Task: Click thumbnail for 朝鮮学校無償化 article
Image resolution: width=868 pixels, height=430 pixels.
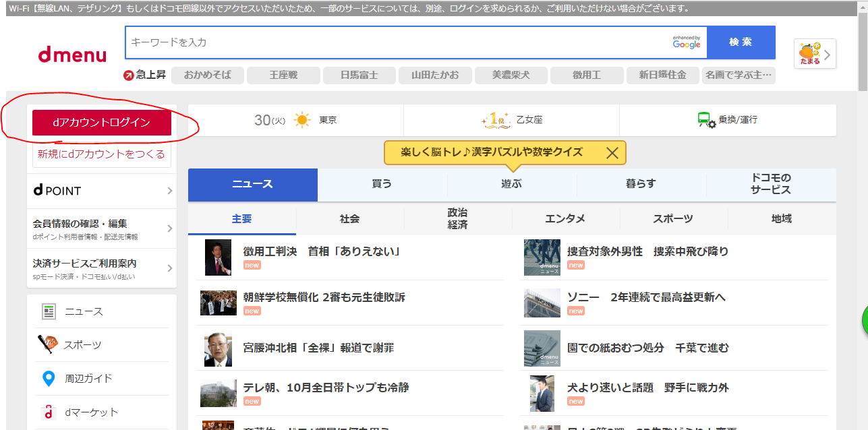Action: 219,303
